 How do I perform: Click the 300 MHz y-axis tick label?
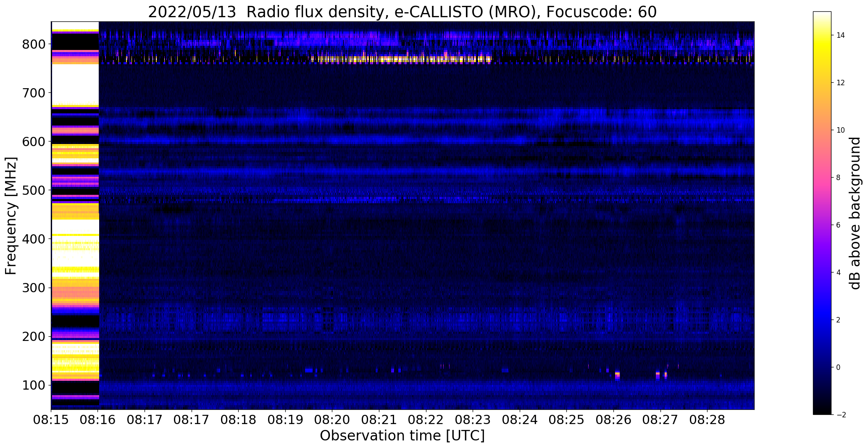coord(34,288)
